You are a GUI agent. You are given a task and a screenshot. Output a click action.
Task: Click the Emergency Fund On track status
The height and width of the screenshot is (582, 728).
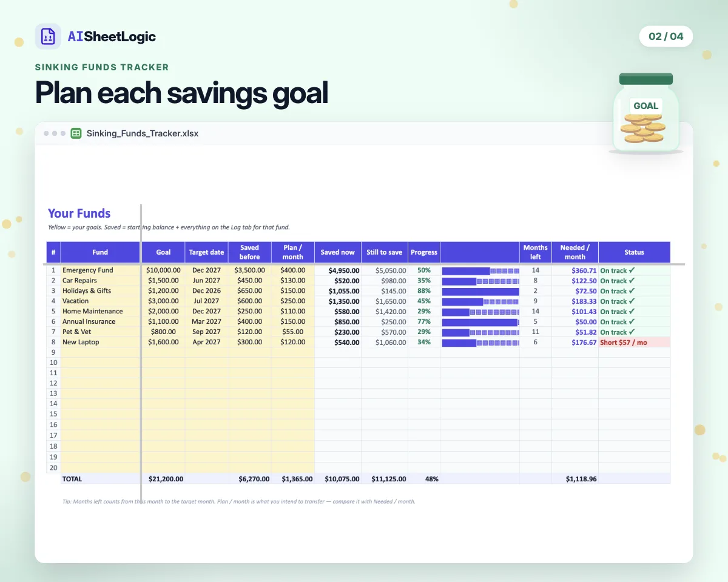tap(634, 270)
